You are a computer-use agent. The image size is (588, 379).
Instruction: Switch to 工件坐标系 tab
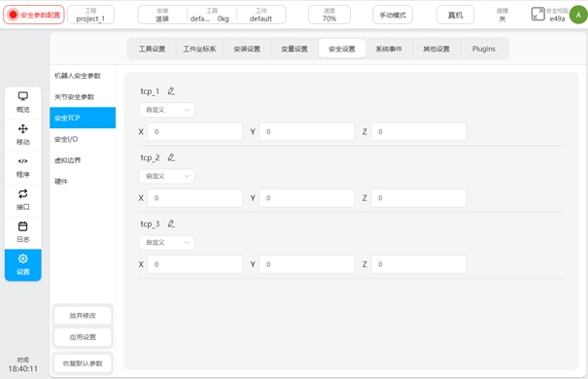199,49
